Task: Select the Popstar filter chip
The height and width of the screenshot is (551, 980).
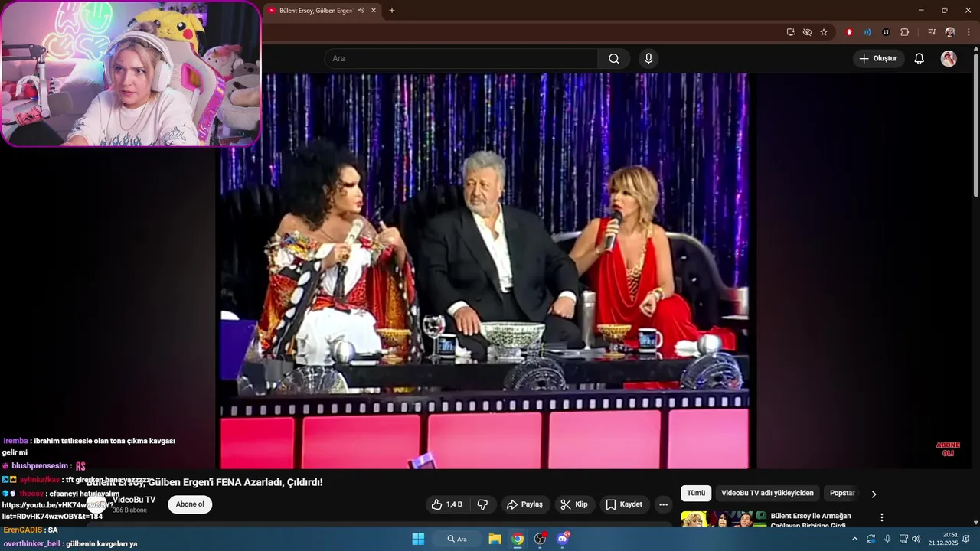Action: click(x=842, y=494)
